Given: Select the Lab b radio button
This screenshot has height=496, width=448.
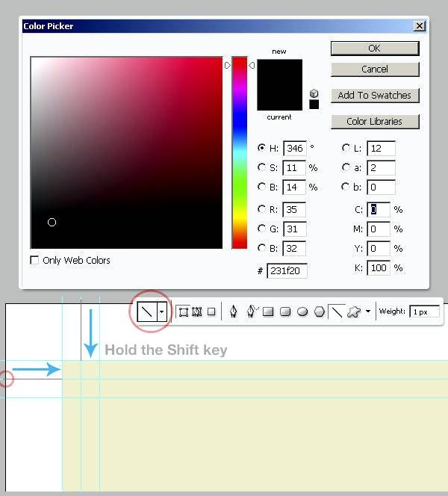Looking at the screenshot, I should (345, 187).
